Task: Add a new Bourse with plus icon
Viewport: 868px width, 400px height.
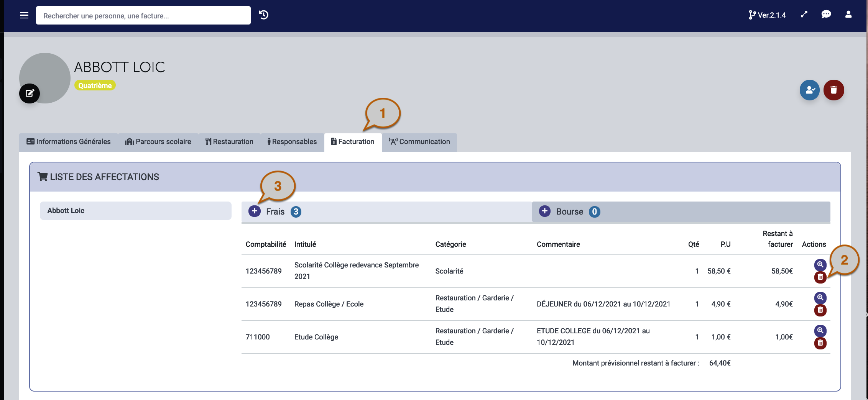Action: (x=545, y=211)
